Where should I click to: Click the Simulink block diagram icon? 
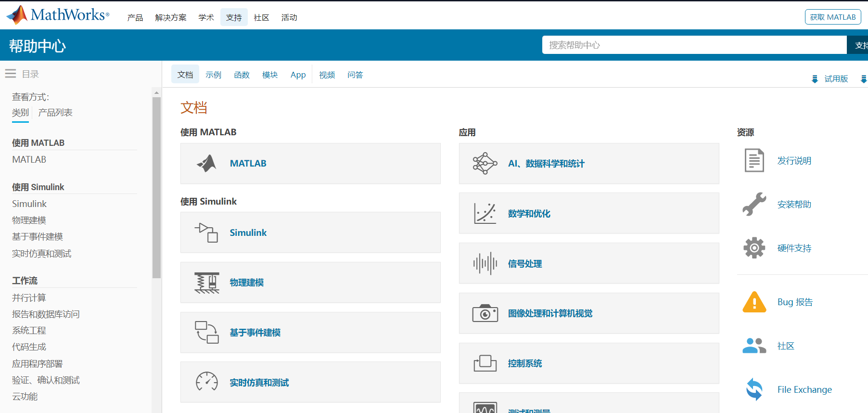pos(206,232)
